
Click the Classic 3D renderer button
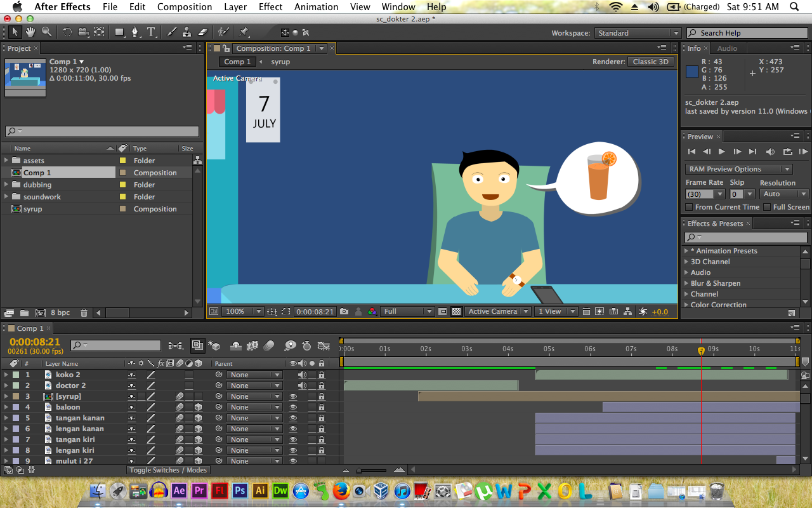coord(650,62)
